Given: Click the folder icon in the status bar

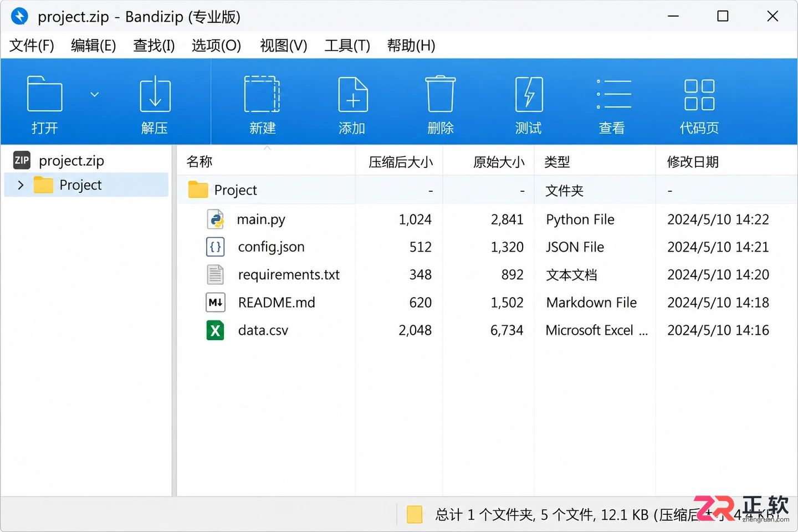Looking at the screenshot, I should click(415, 515).
